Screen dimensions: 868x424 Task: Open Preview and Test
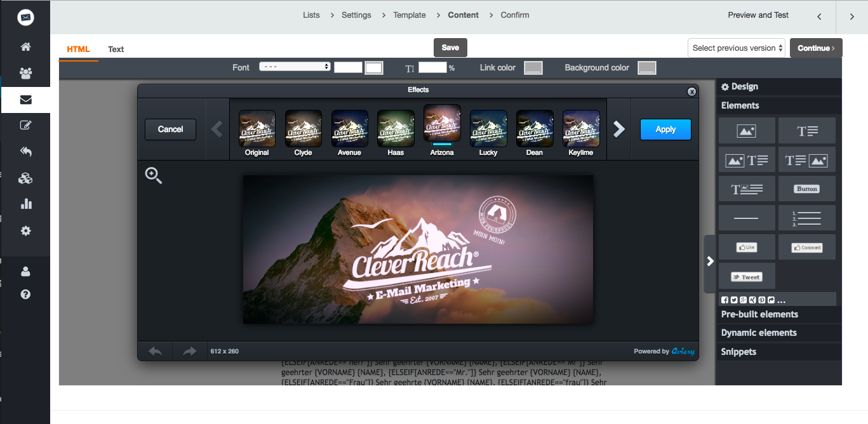point(758,15)
